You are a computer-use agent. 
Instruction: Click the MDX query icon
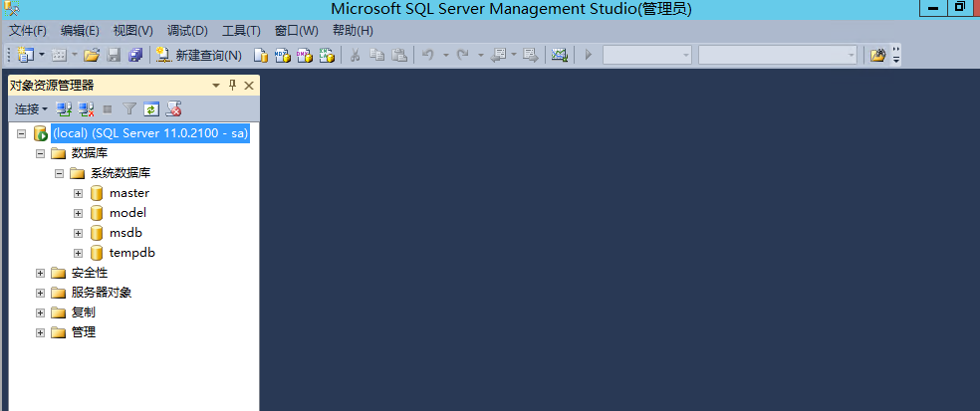[x=283, y=56]
